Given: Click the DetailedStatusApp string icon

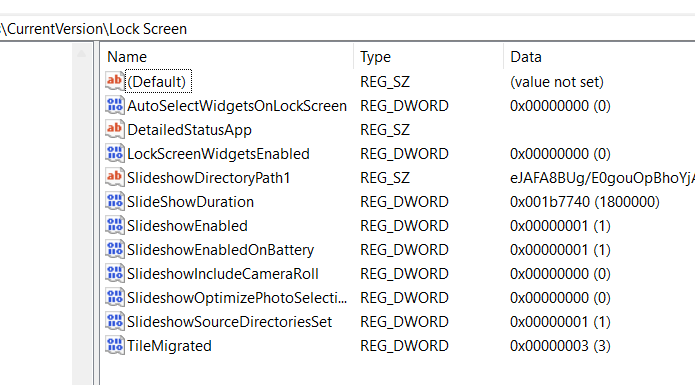Looking at the screenshot, I should pyautogui.click(x=114, y=129).
